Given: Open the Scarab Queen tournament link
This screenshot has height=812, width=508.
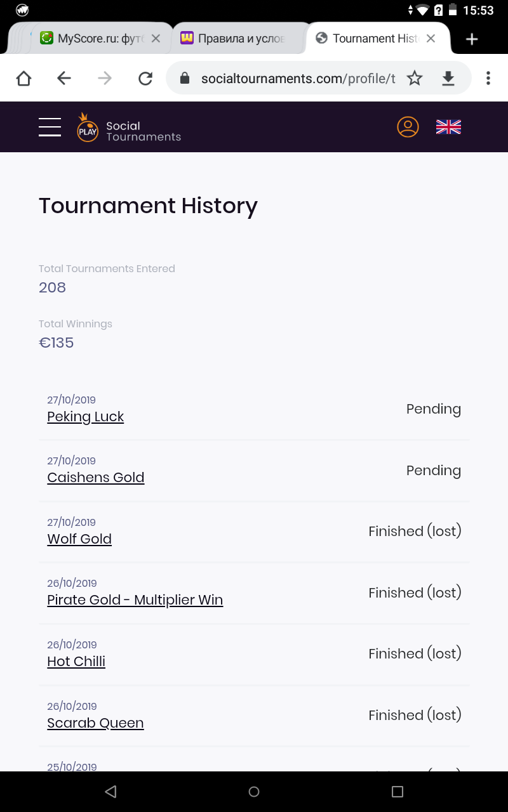Looking at the screenshot, I should (x=95, y=723).
